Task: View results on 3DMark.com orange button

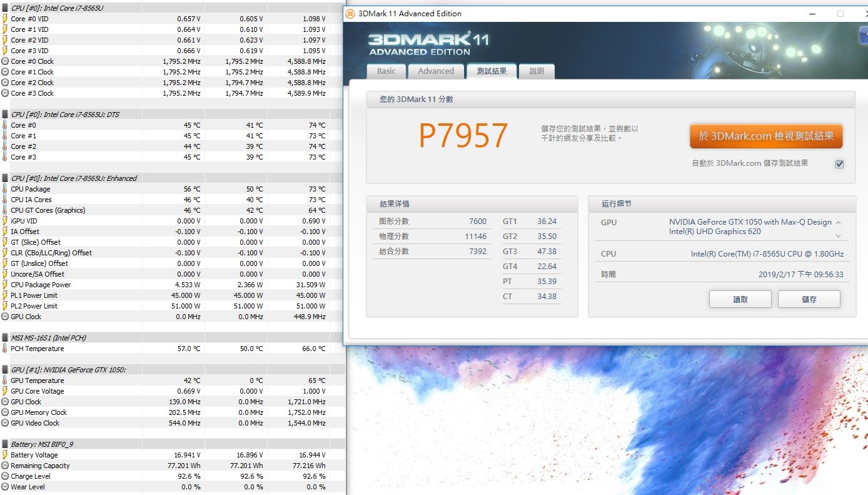Action: tap(766, 136)
